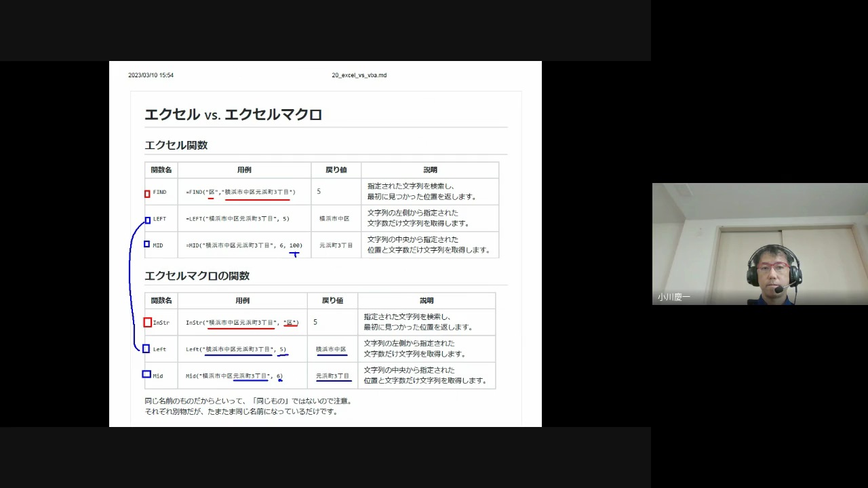The image size is (868, 488).
Task: Select the =LEFT formula example cell
Action: (x=237, y=219)
